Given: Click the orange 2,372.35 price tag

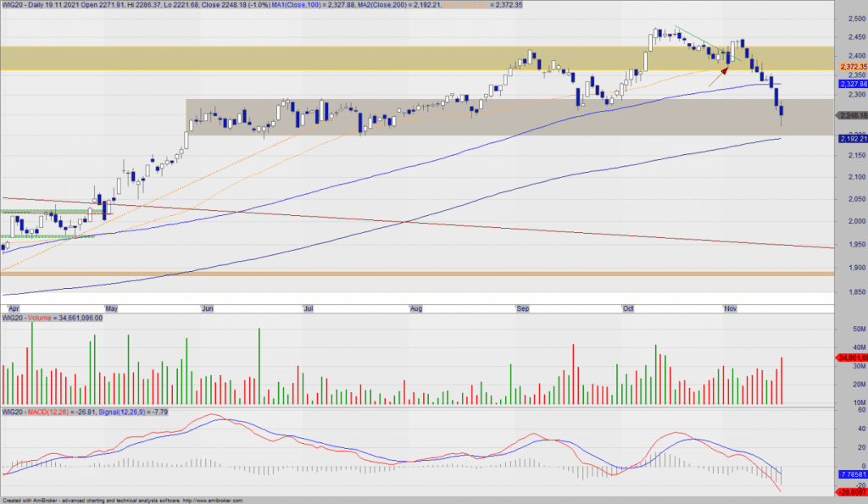Looking at the screenshot, I should 851,67.
